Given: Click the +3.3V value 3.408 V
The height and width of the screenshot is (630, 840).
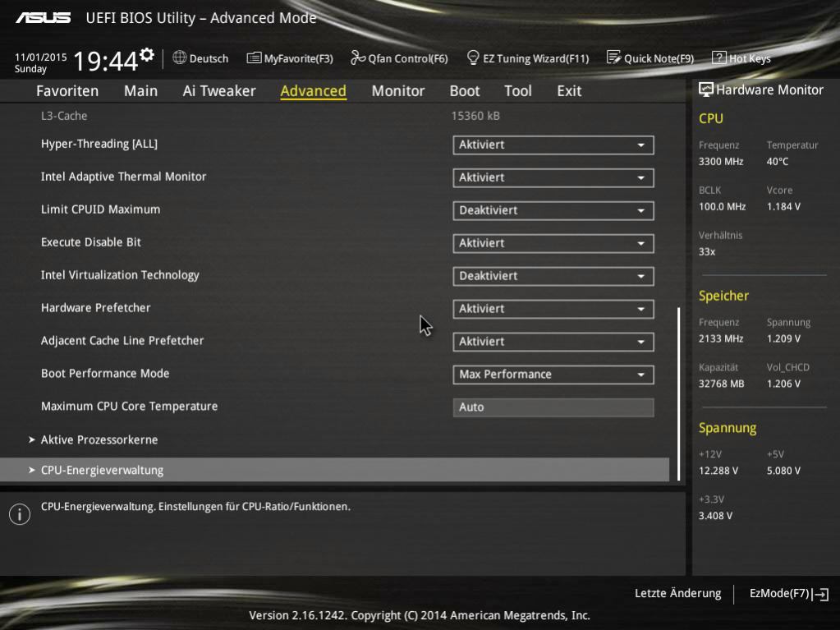Looking at the screenshot, I should point(715,515).
